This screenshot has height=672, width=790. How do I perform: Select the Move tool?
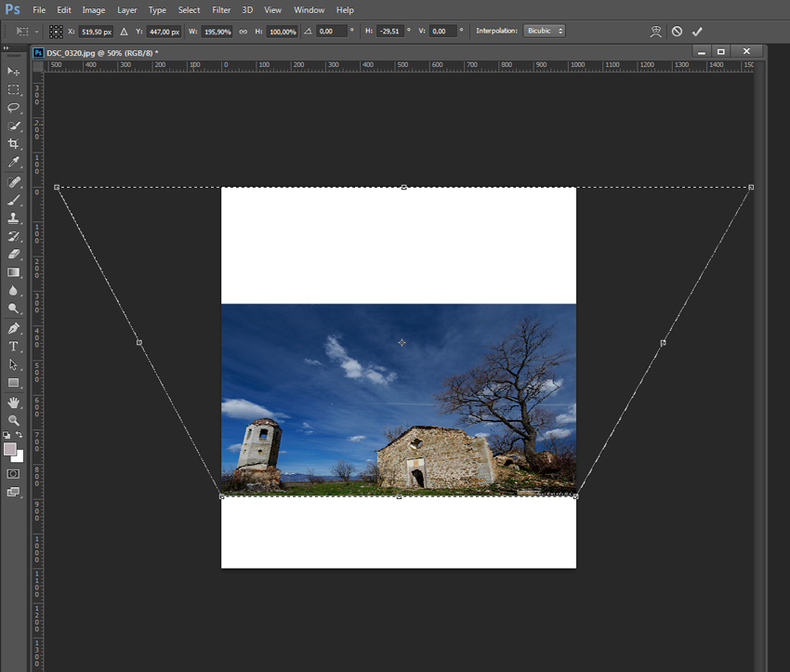click(x=13, y=72)
